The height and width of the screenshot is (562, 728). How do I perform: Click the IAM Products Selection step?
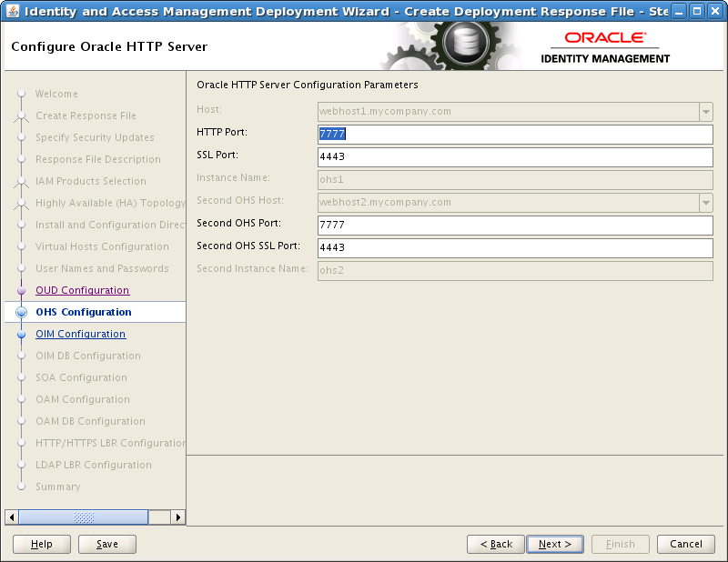pos(91,181)
